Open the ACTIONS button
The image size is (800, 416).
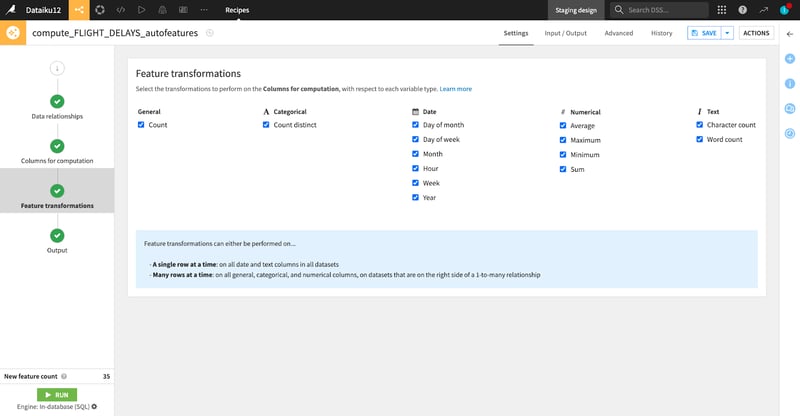(756, 33)
